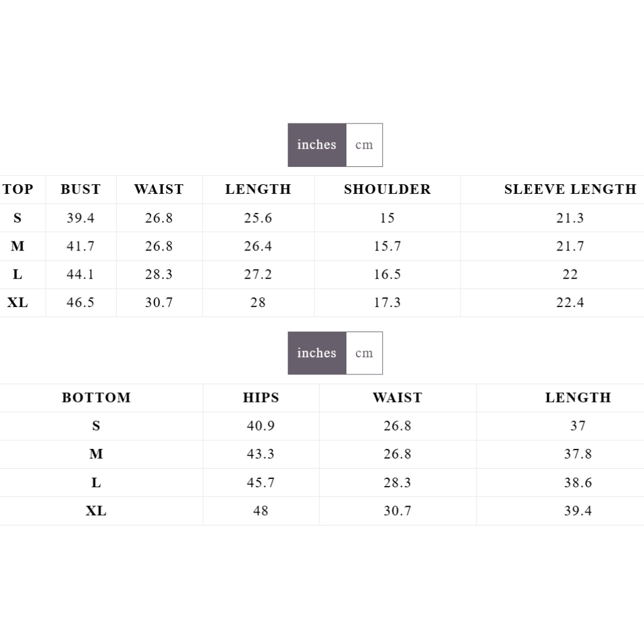The height and width of the screenshot is (644, 644).
Task: Select inches for the TOP size table
Action: (x=317, y=145)
